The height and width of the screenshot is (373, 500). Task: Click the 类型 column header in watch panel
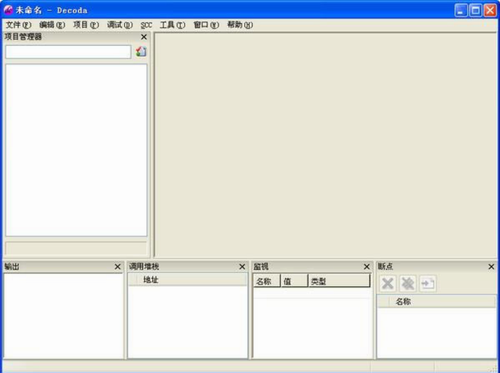pos(339,281)
